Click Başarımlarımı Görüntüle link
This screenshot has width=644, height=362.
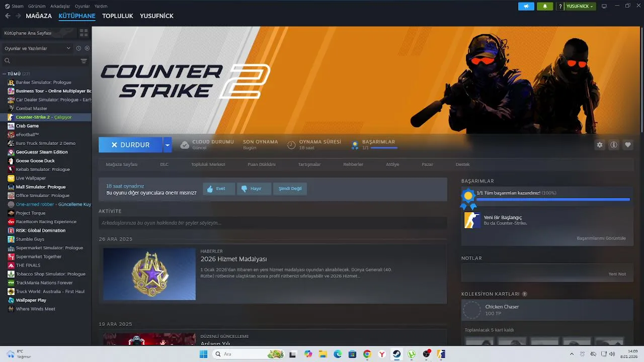coord(601,238)
